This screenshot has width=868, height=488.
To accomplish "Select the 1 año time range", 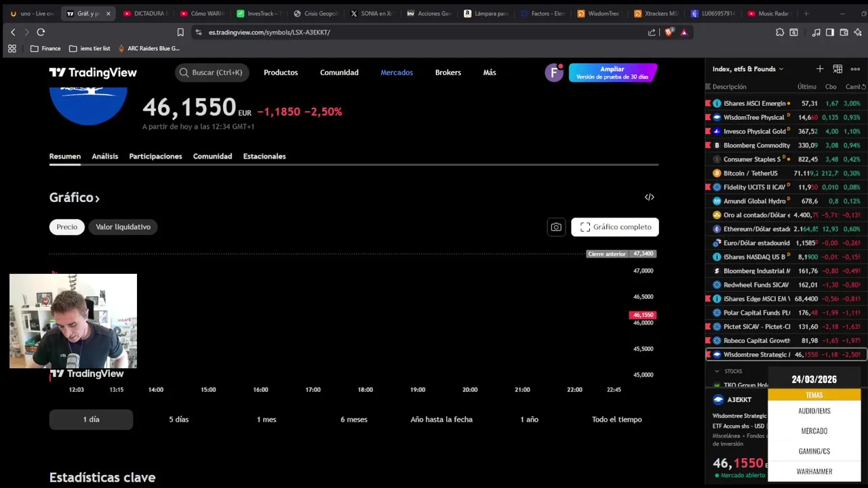I will click(x=529, y=420).
